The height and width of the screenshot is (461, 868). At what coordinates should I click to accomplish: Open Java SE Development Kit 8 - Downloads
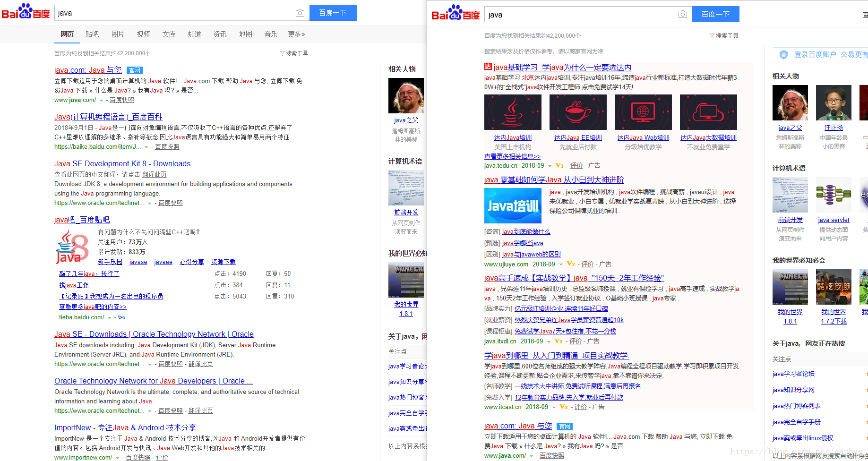click(122, 163)
